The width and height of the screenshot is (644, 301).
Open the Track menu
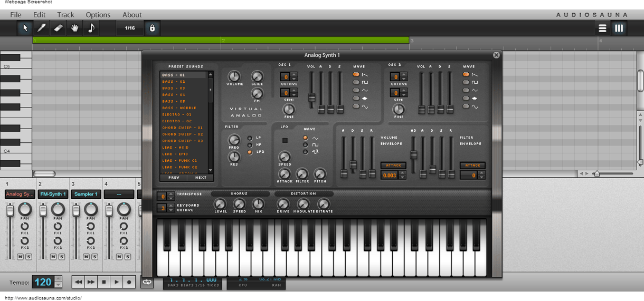point(66,15)
